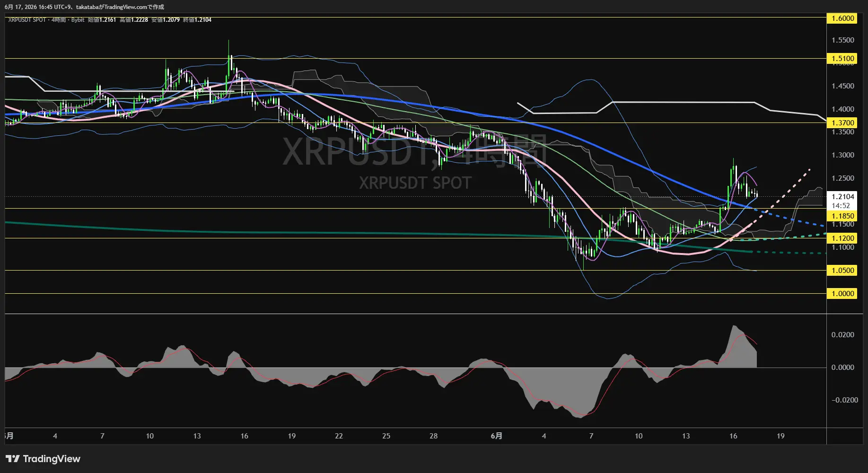This screenshot has width=868, height=473.
Task: Click the high value 高値1.2228
Action: tap(134, 20)
